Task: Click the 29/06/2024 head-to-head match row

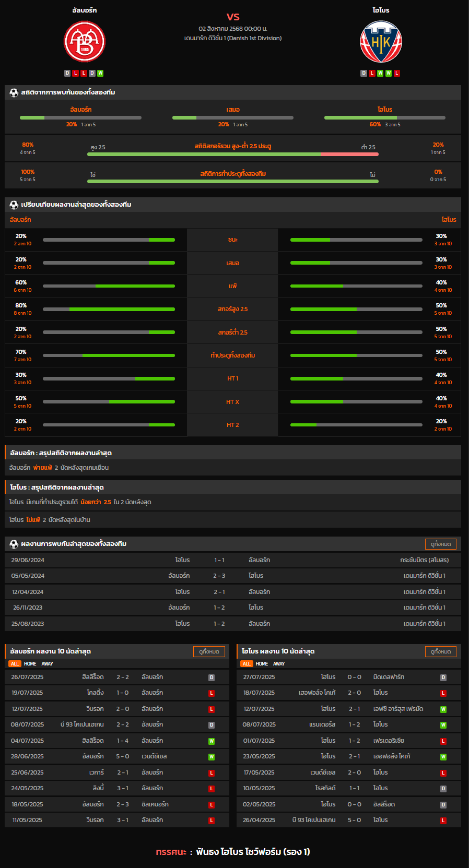Action: (233, 560)
